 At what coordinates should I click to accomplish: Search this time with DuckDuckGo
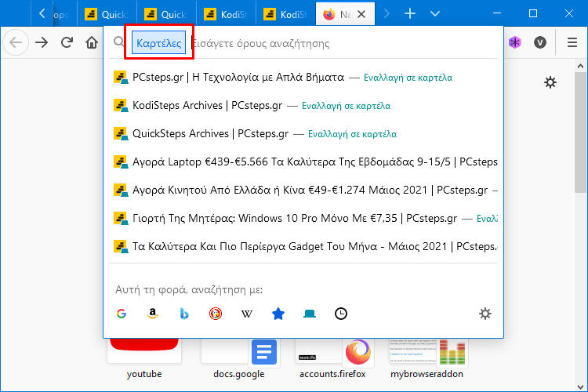(x=216, y=314)
